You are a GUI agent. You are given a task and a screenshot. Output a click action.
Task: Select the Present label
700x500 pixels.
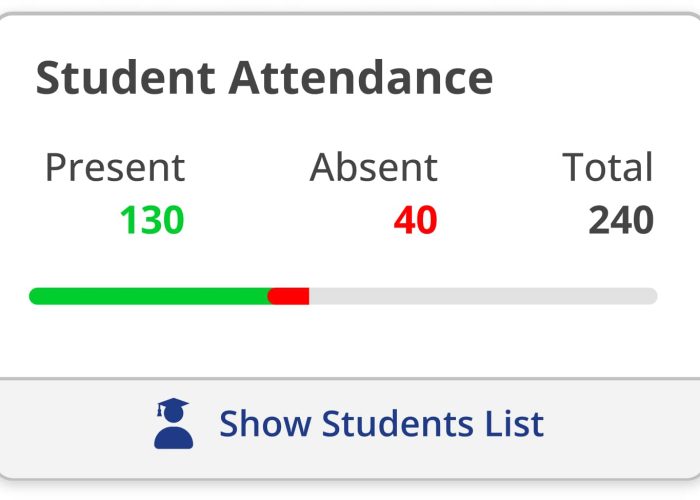point(115,167)
